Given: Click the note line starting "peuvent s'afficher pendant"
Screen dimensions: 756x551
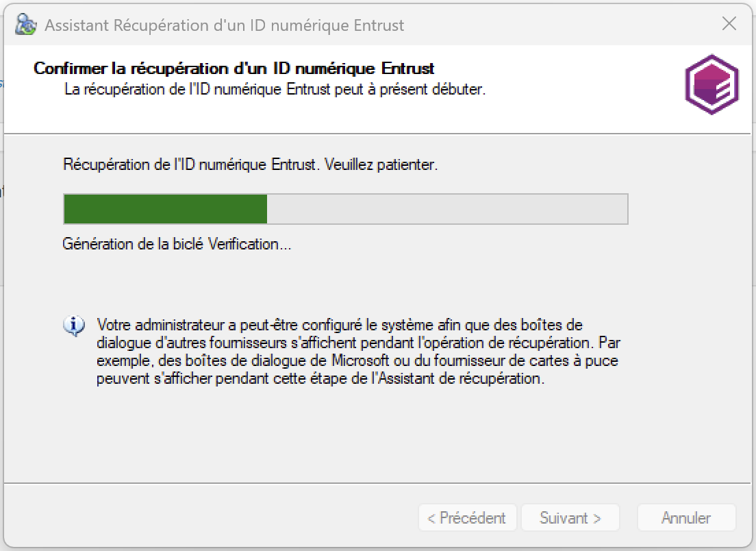Looking at the screenshot, I should point(320,378).
